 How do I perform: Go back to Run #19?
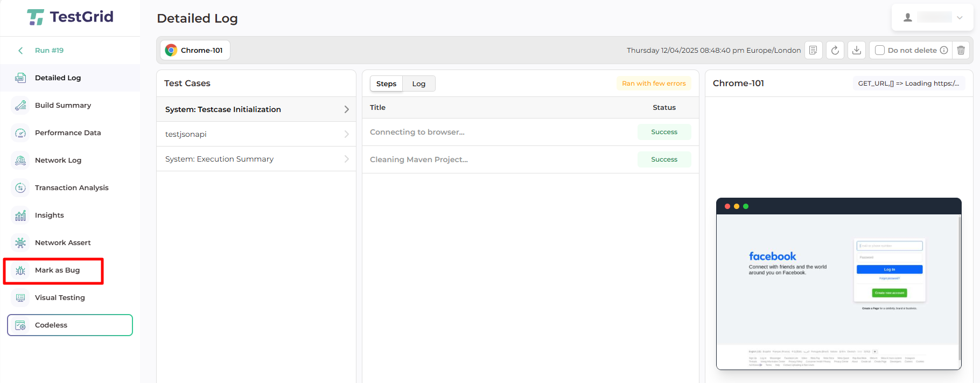pyautogui.click(x=48, y=50)
